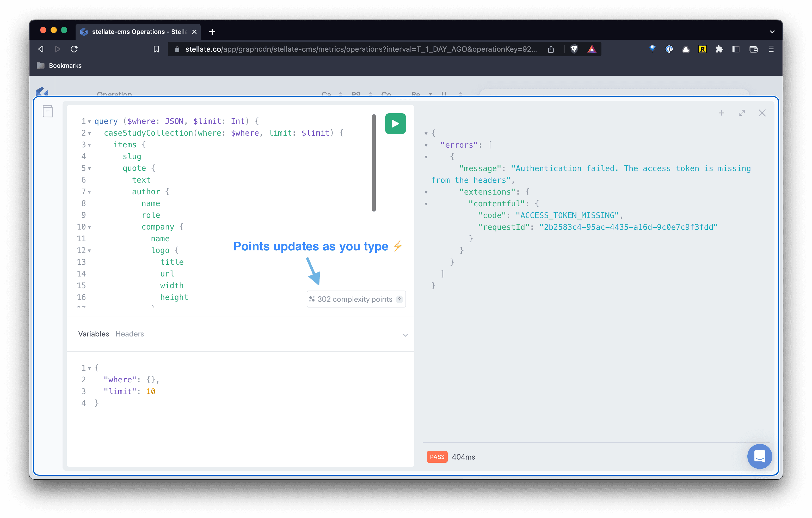The height and width of the screenshot is (518, 812).
Task: Click the Stellate logo in the sidebar
Action: [x=41, y=92]
